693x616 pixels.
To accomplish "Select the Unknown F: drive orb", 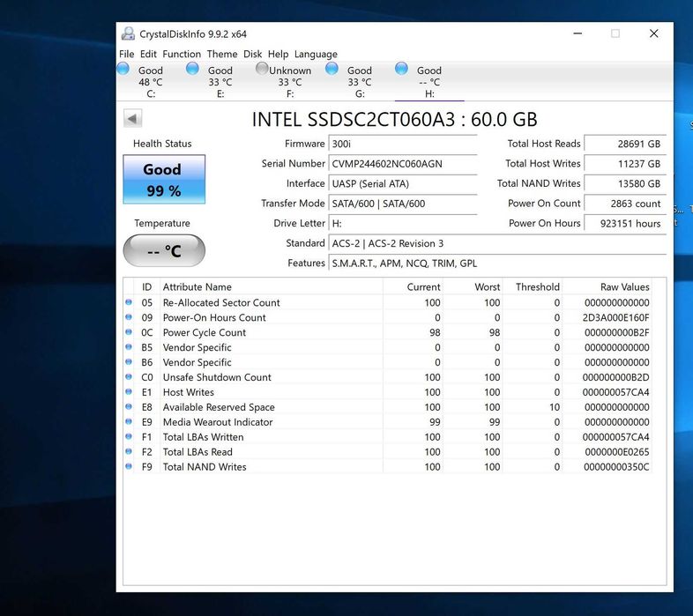I will [x=262, y=69].
